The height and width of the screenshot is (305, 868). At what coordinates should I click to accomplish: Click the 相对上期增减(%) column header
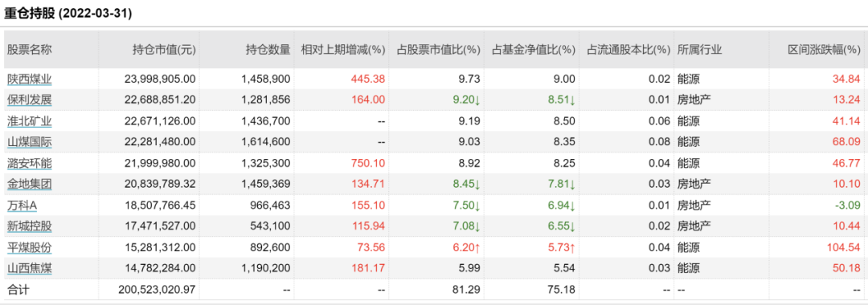pyautogui.click(x=342, y=50)
